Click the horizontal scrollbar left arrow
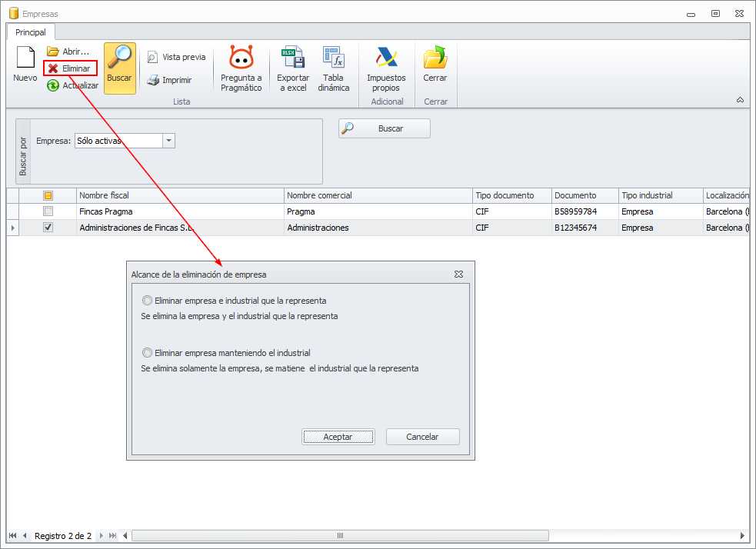This screenshot has width=756, height=549. click(125, 535)
